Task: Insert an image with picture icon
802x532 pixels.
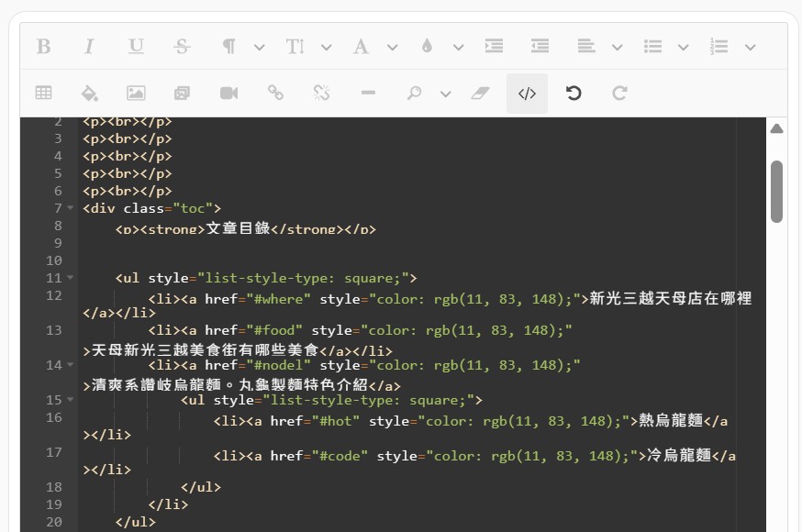Action: coord(136,93)
